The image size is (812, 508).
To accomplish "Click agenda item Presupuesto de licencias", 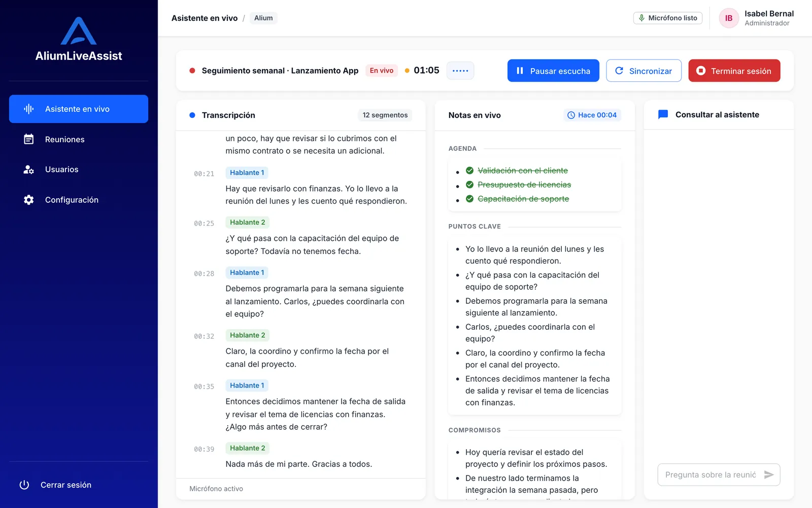I will [524, 184].
